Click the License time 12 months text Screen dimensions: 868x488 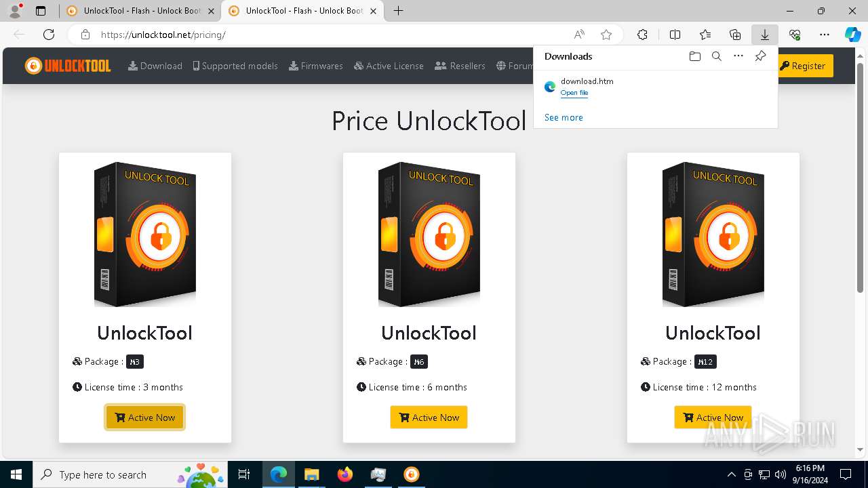698,387
